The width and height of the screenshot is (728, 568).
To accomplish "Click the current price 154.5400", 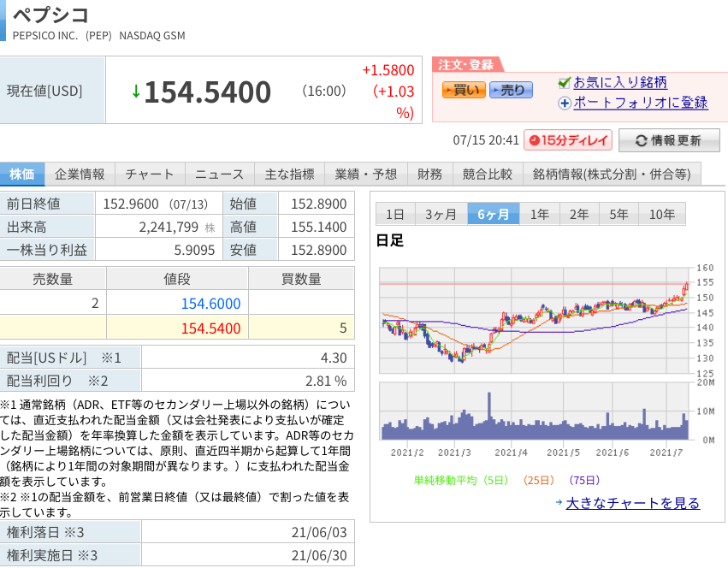I will pyautogui.click(x=208, y=92).
